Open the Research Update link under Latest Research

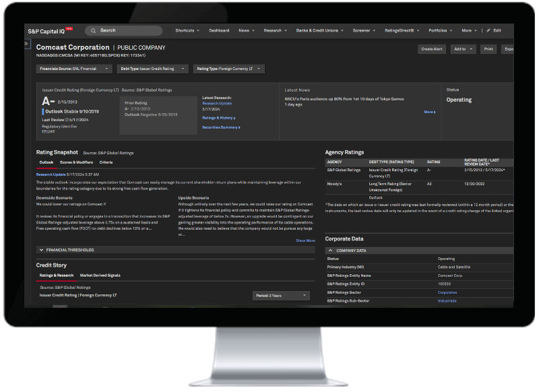pos(217,104)
